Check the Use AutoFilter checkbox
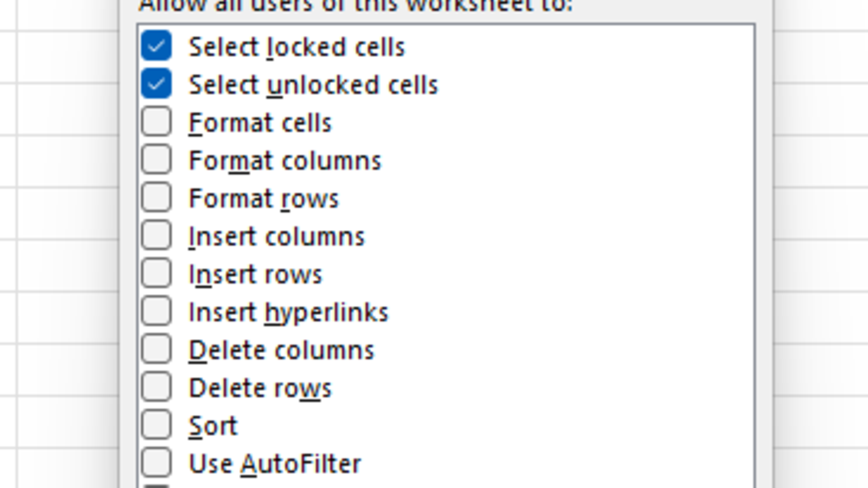 pyautogui.click(x=156, y=463)
